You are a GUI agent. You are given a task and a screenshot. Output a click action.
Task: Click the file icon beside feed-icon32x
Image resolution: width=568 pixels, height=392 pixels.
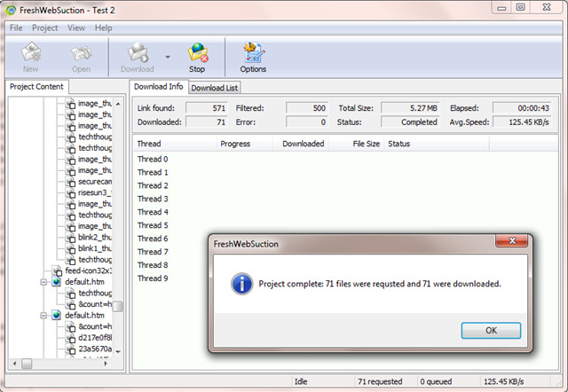pos(57,270)
